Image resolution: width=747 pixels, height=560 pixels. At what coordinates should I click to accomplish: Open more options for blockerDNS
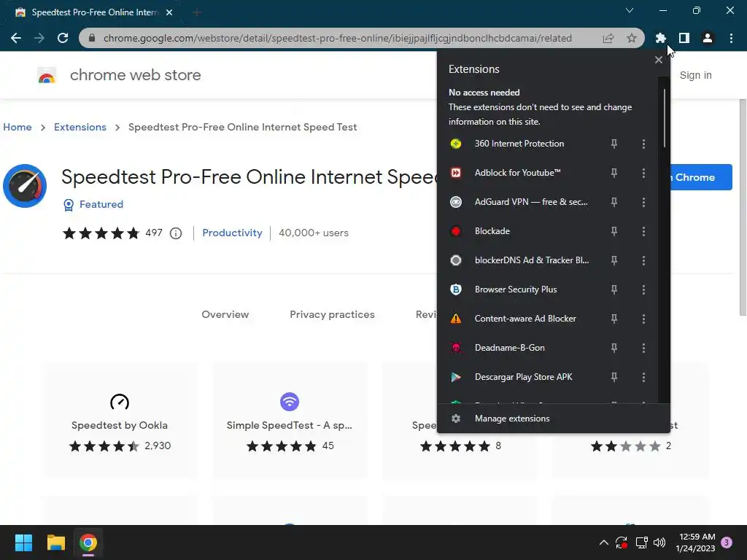pyautogui.click(x=643, y=260)
